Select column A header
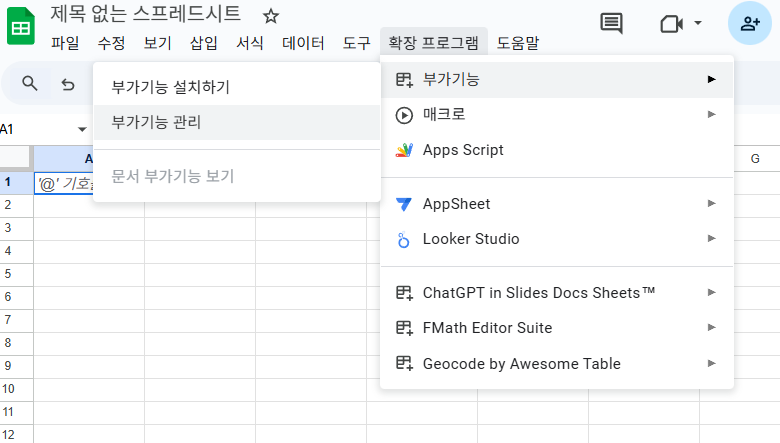The height and width of the screenshot is (443, 780). click(64, 159)
